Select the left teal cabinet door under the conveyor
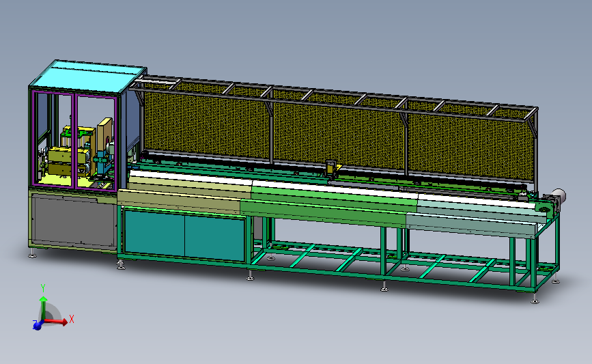The width and height of the screenshot is (592, 364). (154, 233)
